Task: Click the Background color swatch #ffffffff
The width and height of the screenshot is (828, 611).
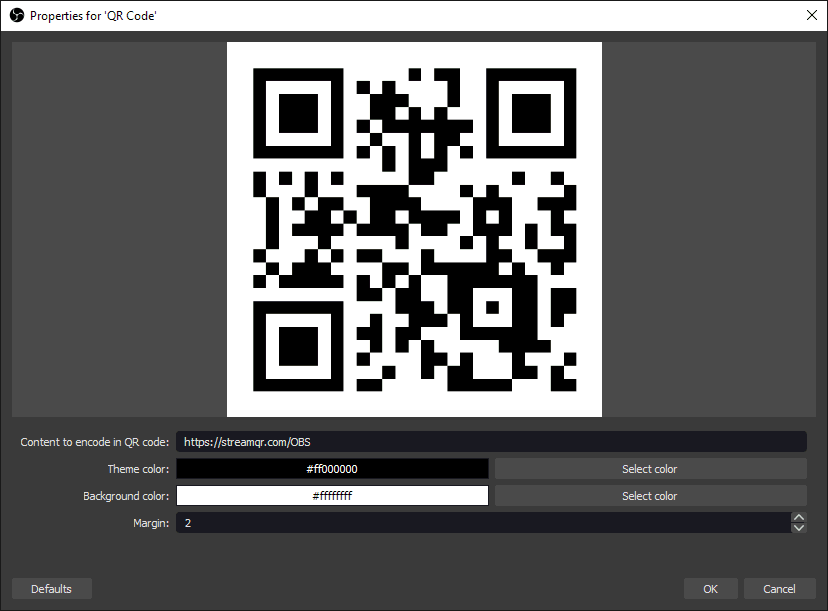Action: (332, 495)
